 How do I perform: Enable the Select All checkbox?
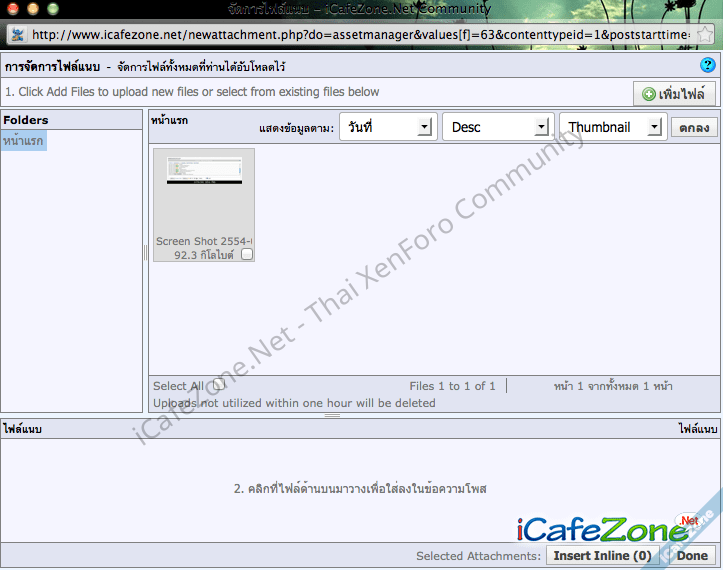[x=218, y=386]
